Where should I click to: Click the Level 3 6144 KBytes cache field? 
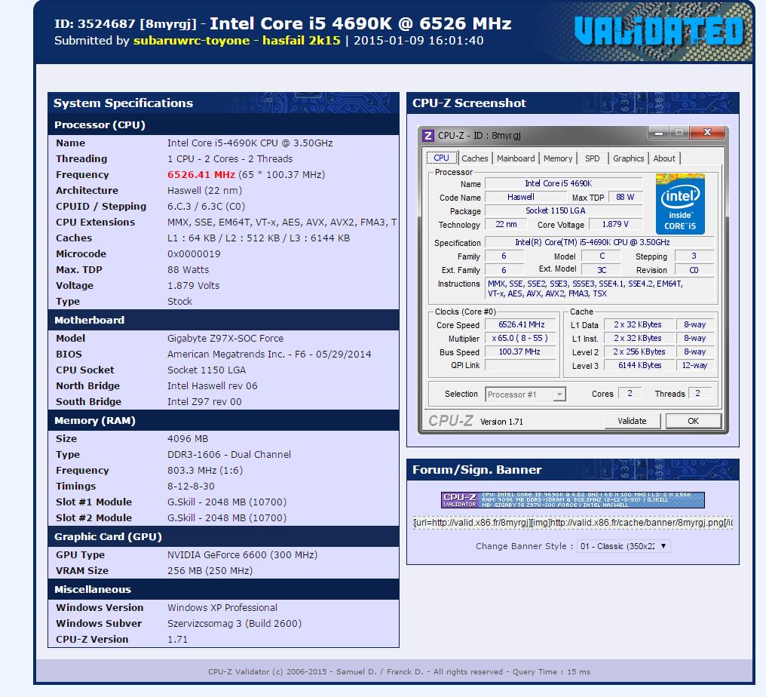tap(639, 365)
